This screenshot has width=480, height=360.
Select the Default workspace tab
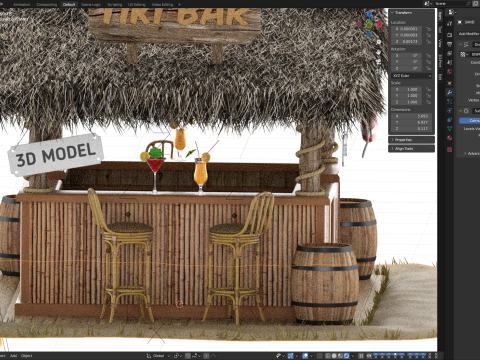[x=69, y=4]
